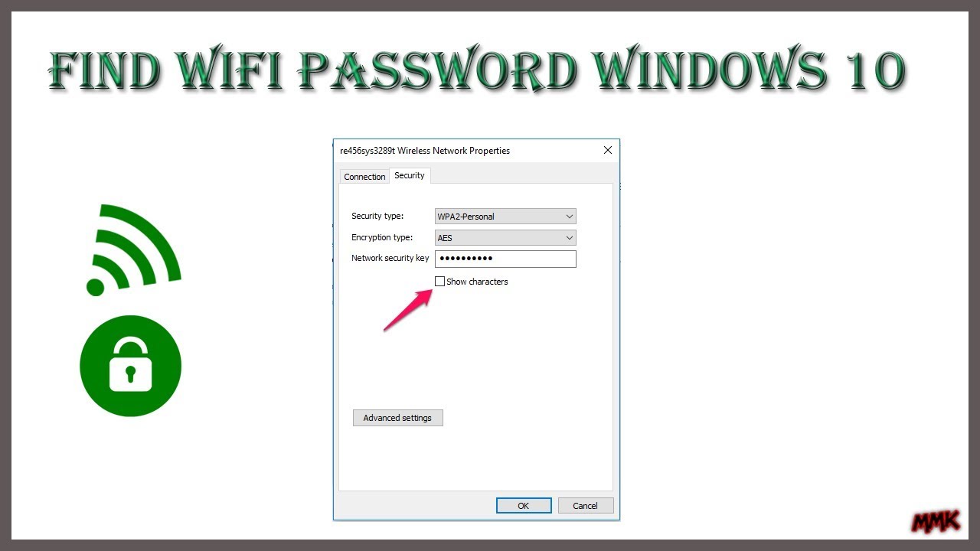Expand the WPA2-Personal dropdown arrow
This screenshot has height=551, width=980.
tap(568, 217)
